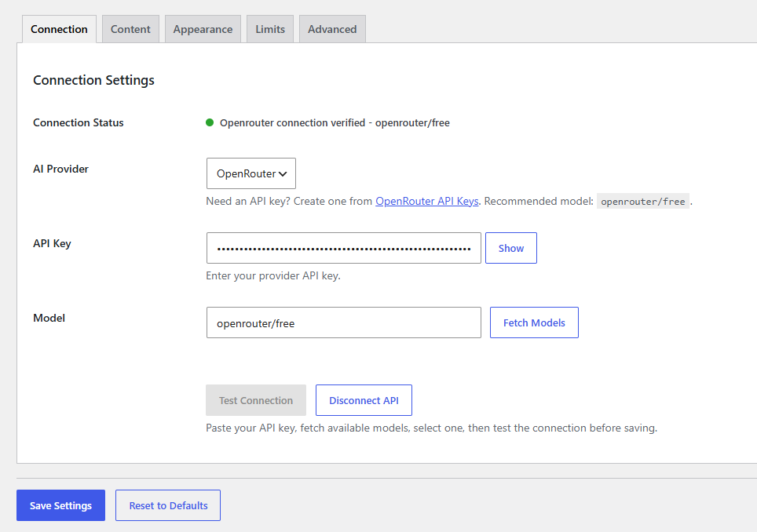Viewport: 757px width, 532px height.
Task: Click the 'Connection Settings' heading
Action: click(93, 80)
